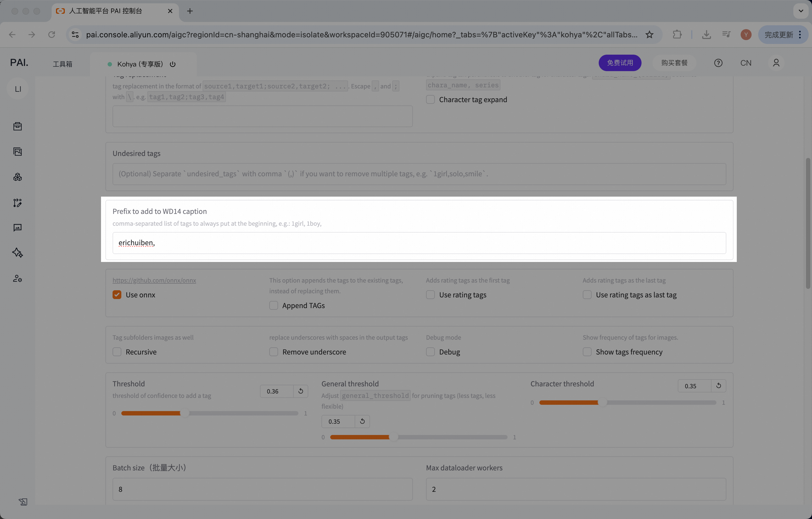The height and width of the screenshot is (519, 812).
Task: Click the image gallery sidebar icon
Action: pyautogui.click(x=18, y=152)
